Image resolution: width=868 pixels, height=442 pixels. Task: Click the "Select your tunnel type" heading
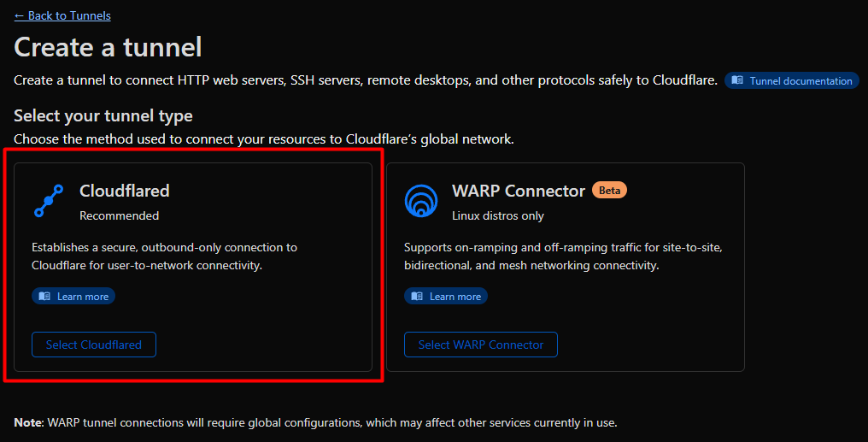pos(103,115)
